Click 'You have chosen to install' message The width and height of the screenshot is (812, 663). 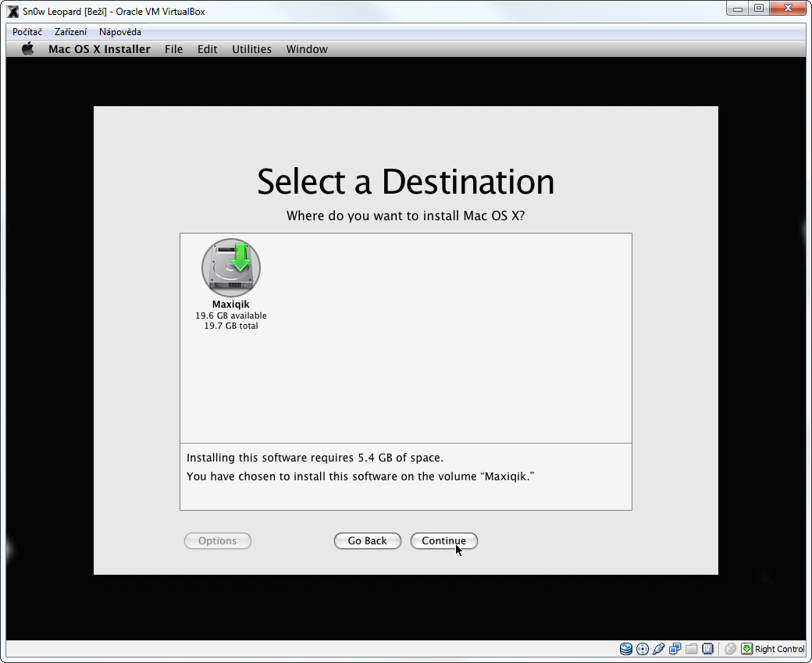pos(360,476)
